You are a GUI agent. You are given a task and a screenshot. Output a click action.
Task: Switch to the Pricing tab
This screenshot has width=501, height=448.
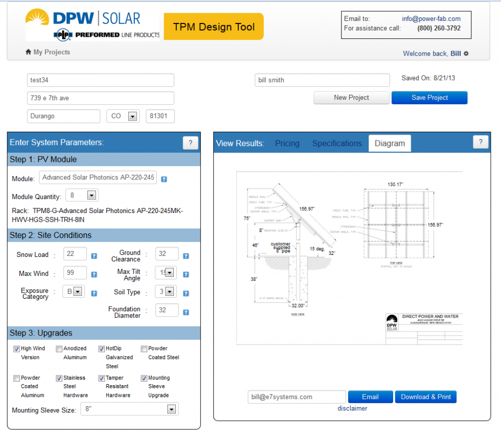[287, 144]
